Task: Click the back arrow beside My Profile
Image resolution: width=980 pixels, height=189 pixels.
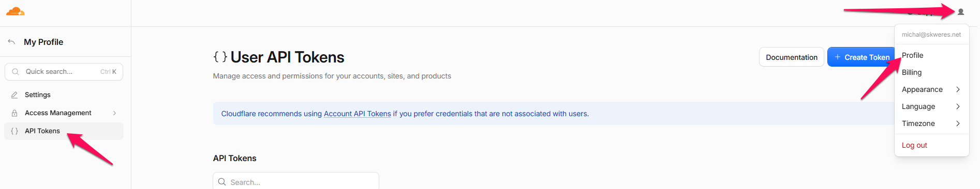Action: tap(11, 42)
